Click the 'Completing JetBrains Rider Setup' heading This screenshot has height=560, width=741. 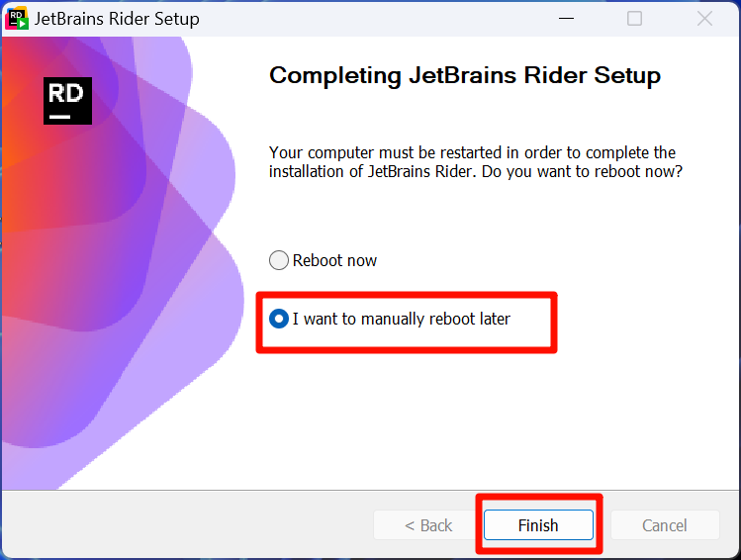point(465,75)
